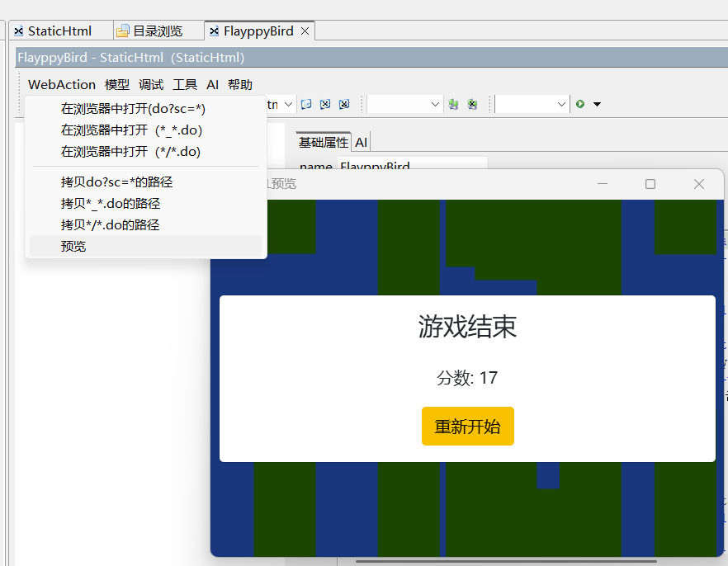
Task: Open the 帮助 menu
Action: tap(240, 84)
